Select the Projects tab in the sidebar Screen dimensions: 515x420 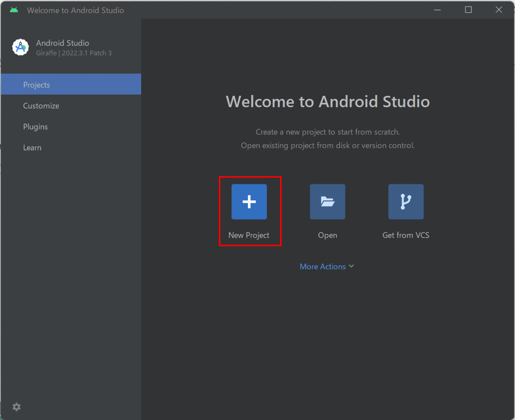tap(36, 85)
